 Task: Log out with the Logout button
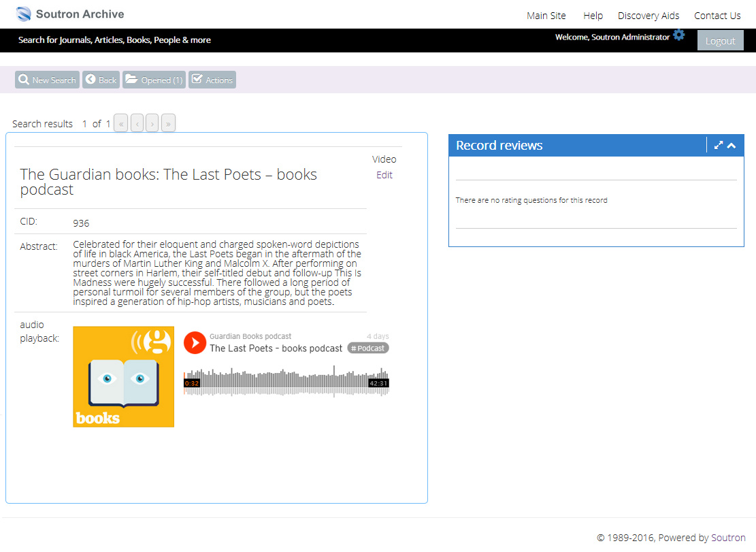point(721,41)
